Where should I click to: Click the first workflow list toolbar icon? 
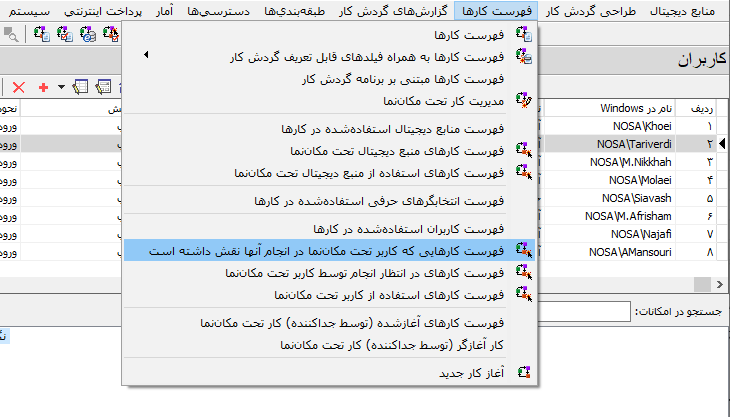41,35
